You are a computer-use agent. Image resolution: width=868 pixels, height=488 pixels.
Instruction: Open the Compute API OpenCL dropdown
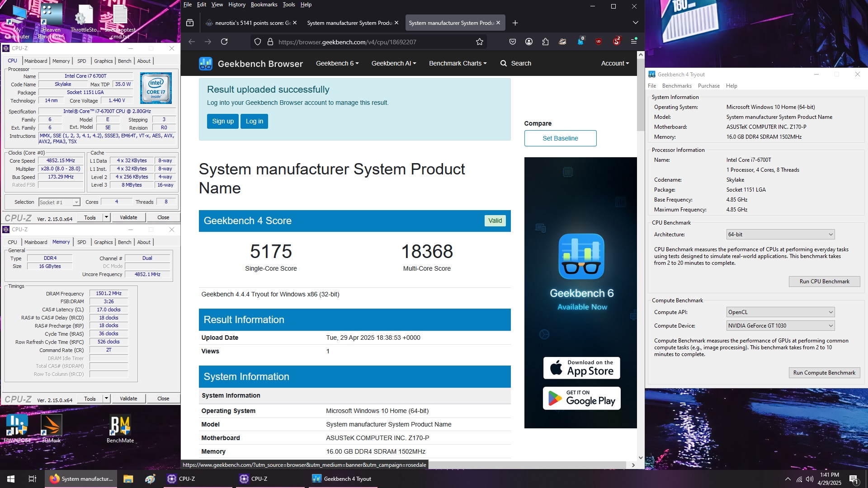780,312
